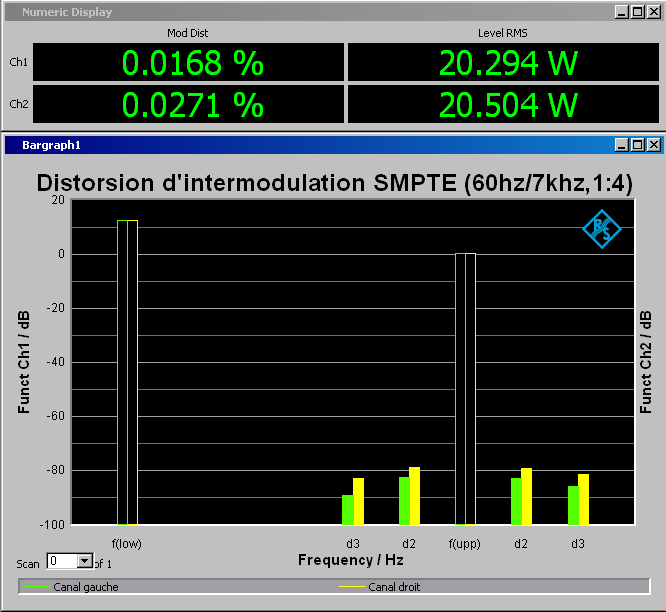This screenshot has height=612, width=666.
Task: Minimize the Bargraph1 window
Action: pos(622,145)
